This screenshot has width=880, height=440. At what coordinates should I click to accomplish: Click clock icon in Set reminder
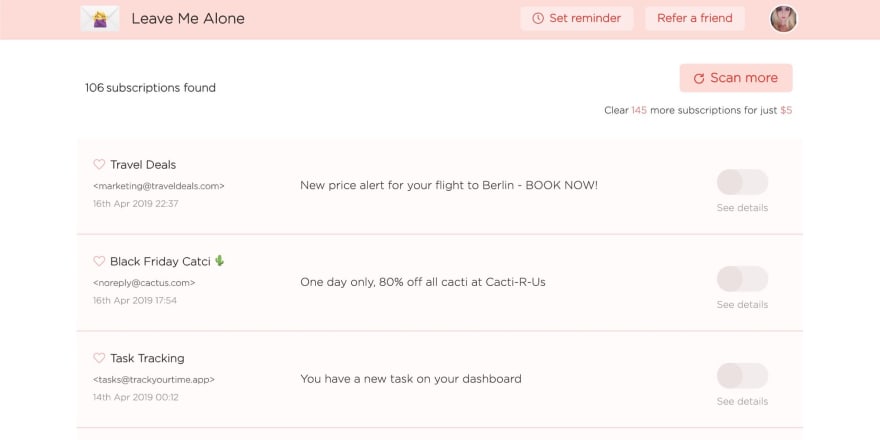point(538,19)
